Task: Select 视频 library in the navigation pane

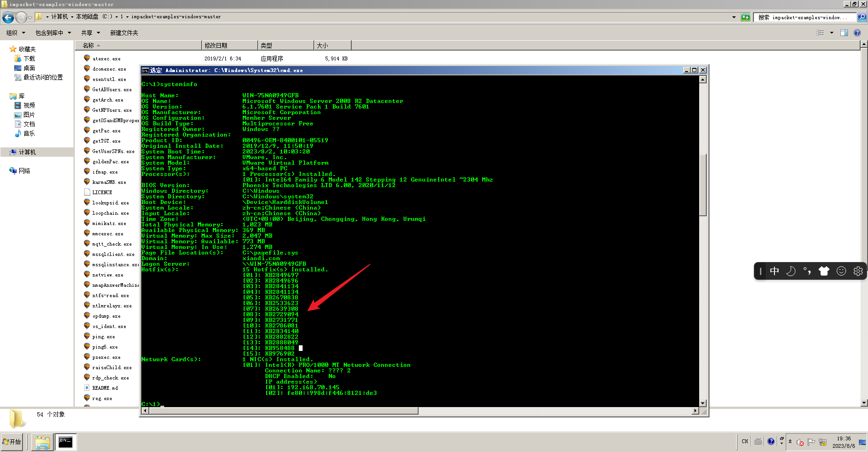Action: [x=29, y=105]
